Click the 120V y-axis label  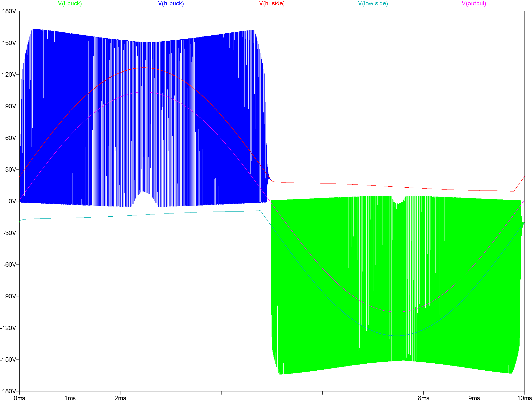[9, 74]
